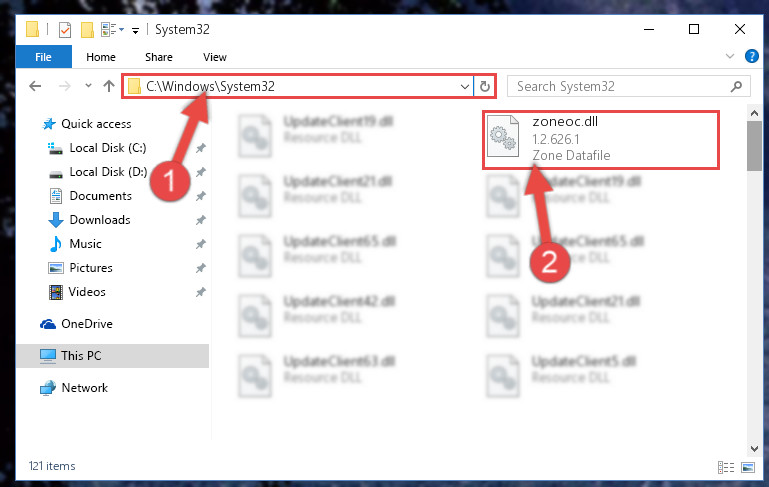Click the search magnifier icon

[x=736, y=87]
